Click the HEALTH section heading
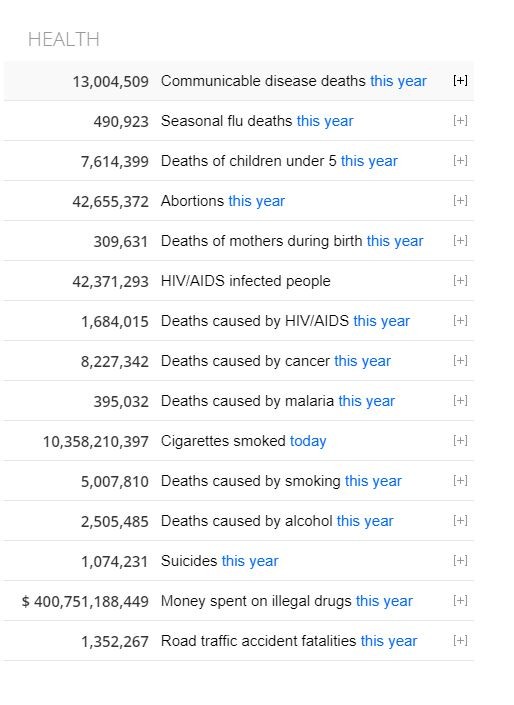514x705 pixels. (63, 40)
